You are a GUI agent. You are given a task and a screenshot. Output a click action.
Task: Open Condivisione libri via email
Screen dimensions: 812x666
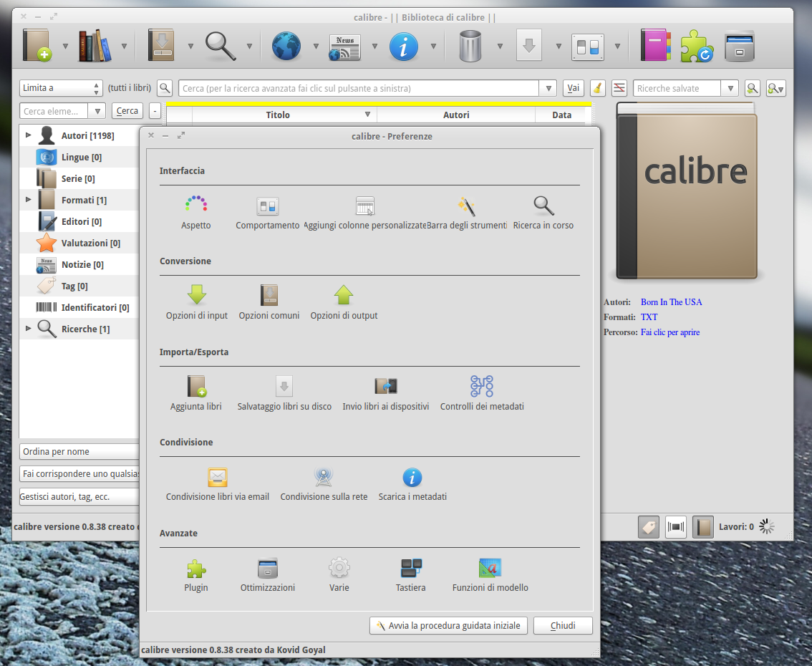[x=218, y=483]
